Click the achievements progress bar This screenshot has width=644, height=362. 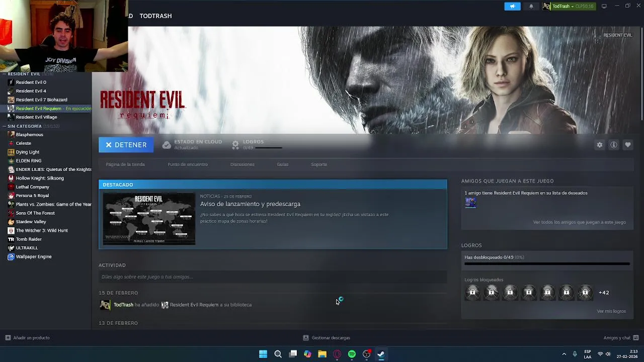coord(547,263)
